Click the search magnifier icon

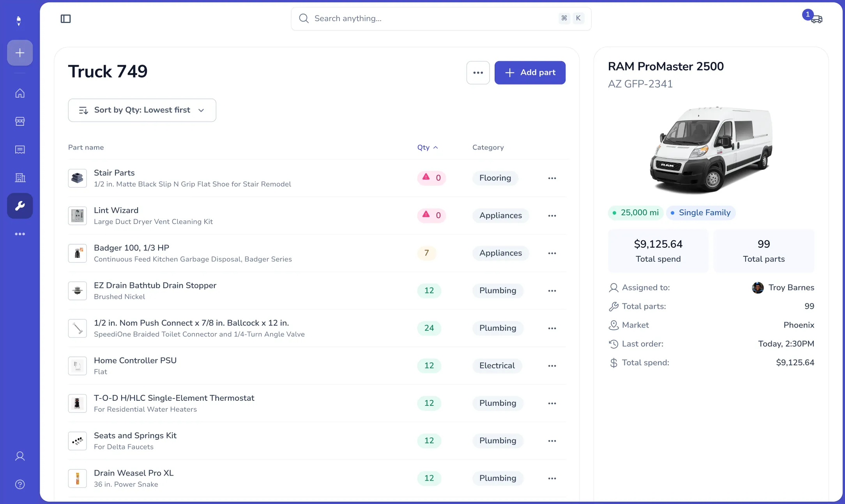click(x=304, y=18)
